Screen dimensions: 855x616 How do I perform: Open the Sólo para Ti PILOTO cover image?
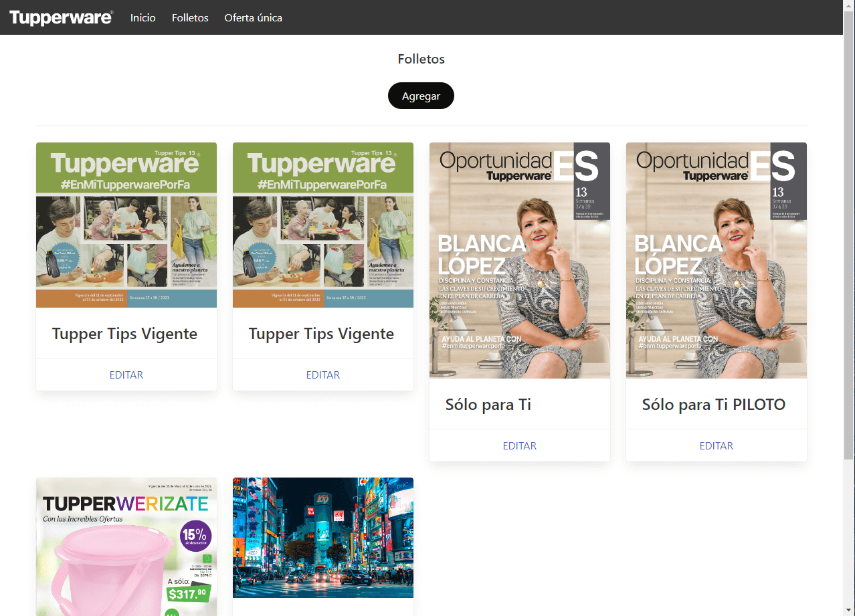coord(717,260)
